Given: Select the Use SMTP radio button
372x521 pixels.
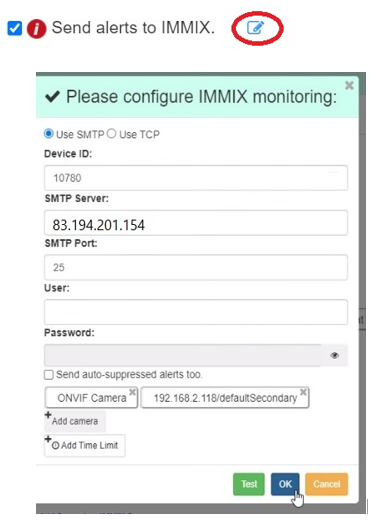Looking at the screenshot, I should coord(49,134).
